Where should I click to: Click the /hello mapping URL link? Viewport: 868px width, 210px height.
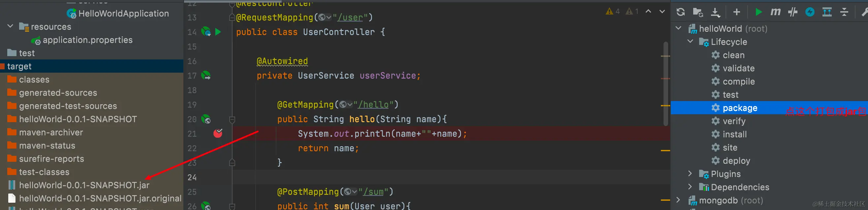pyautogui.click(x=373, y=105)
